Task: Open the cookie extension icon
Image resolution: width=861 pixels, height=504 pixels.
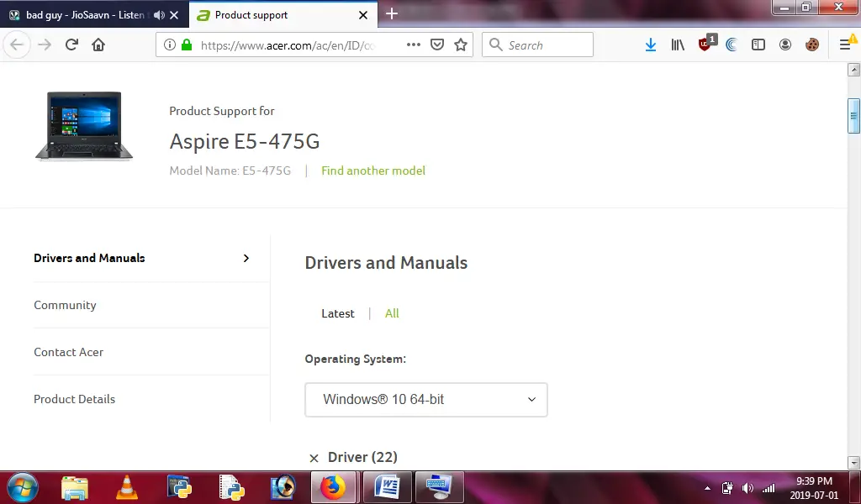Action: pos(812,45)
